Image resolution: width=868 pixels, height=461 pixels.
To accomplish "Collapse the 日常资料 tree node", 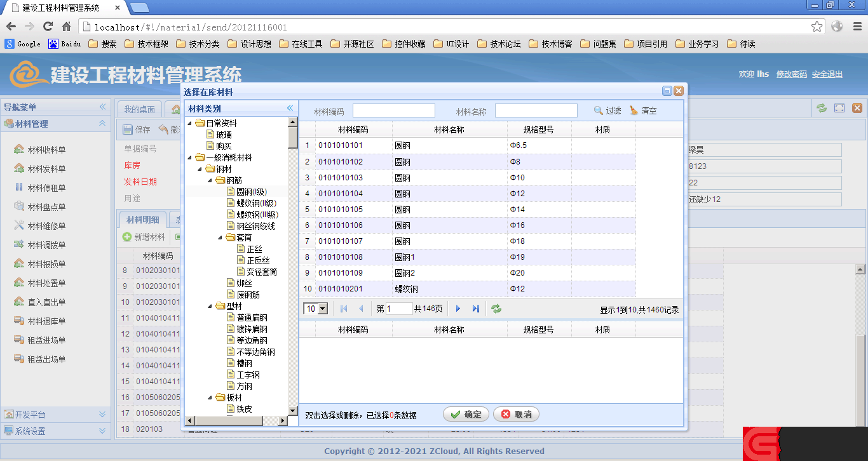I will pyautogui.click(x=190, y=123).
